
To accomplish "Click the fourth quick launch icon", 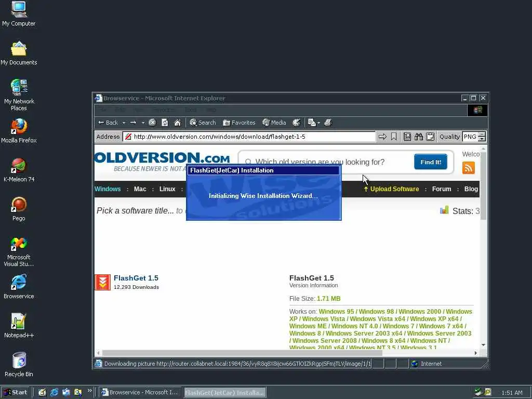I will tap(78, 393).
